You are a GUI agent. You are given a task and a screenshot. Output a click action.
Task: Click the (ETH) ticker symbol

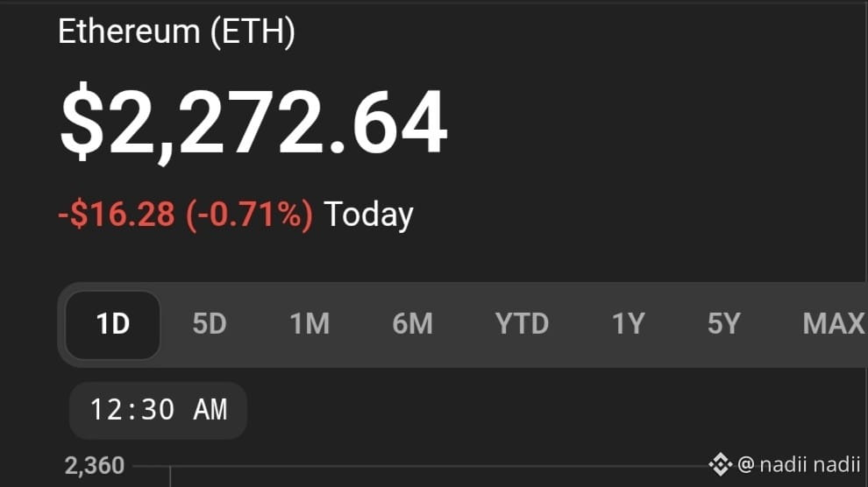[x=253, y=32]
